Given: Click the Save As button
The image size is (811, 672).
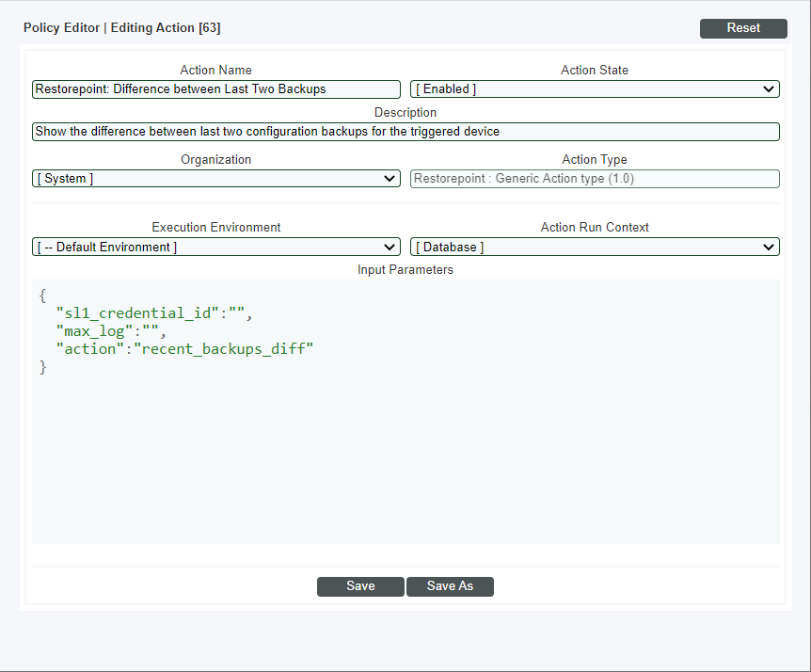Looking at the screenshot, I should 450,586.
